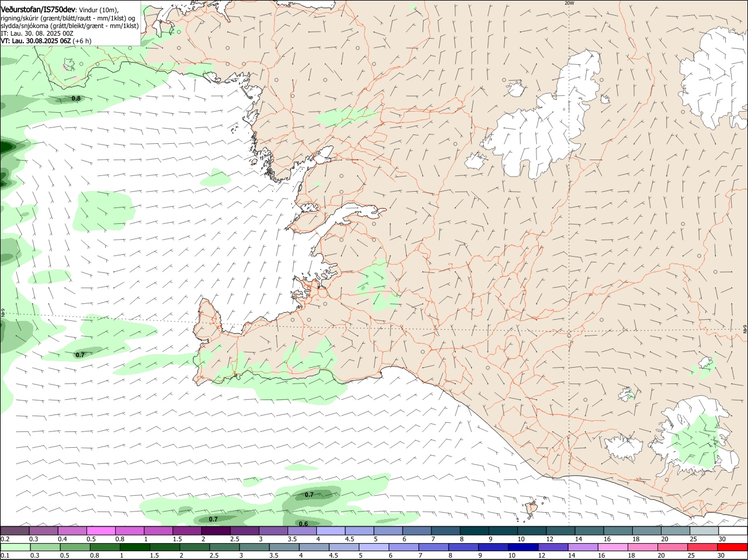
Task: Pick the violet 12 swatch in lower legend
Action: tap(553, 547)
